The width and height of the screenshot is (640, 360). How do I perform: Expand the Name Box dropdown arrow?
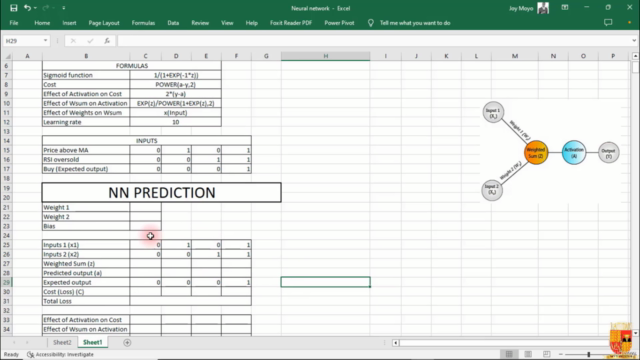point(45,41)
